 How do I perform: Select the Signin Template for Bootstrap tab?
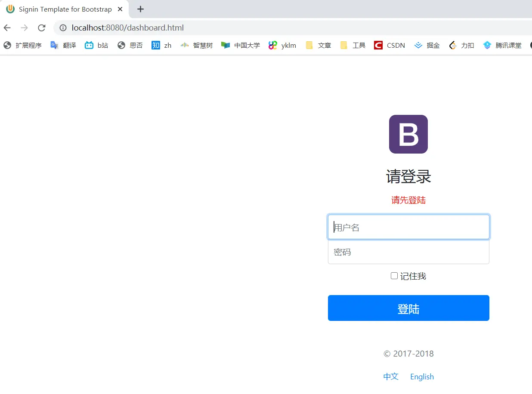point(65,9)
